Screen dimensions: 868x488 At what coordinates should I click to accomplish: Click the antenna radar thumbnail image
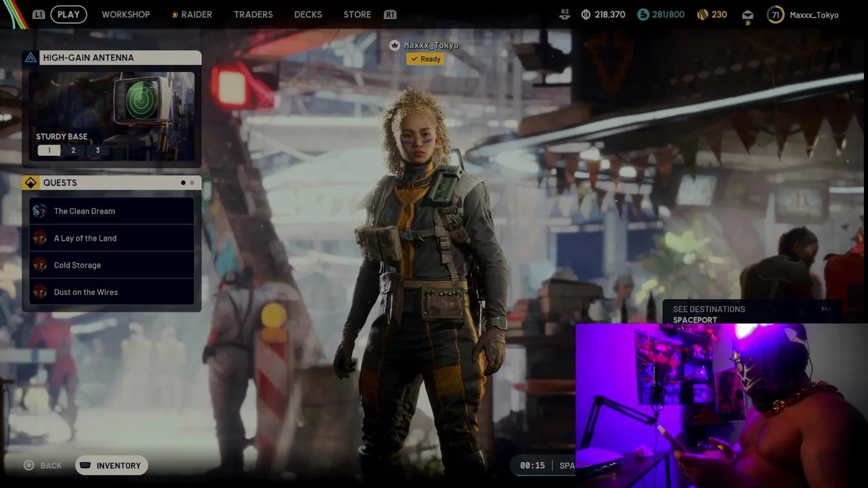click(x=112, y=115)
